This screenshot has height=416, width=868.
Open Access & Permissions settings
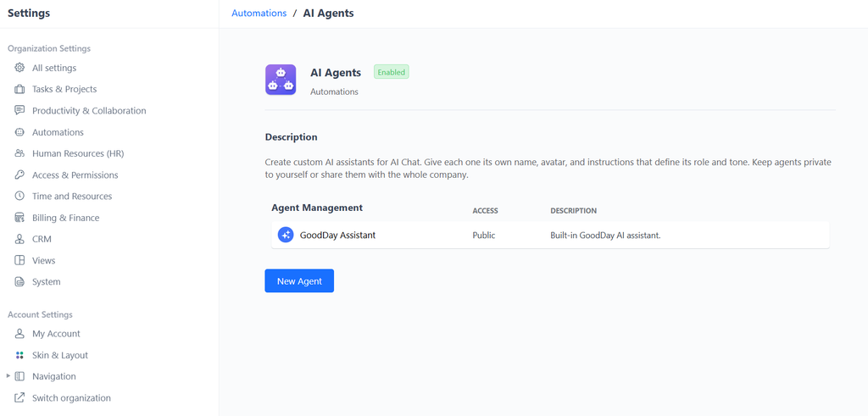point(75,175)
